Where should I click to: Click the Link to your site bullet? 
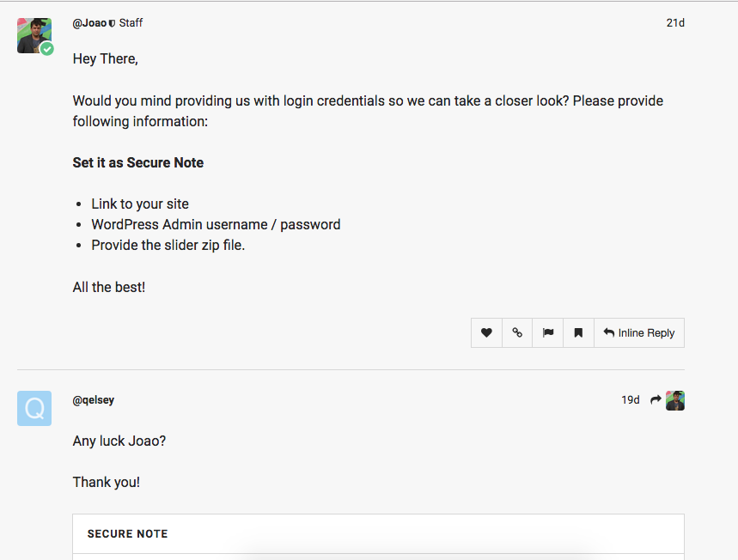[140, 204]
